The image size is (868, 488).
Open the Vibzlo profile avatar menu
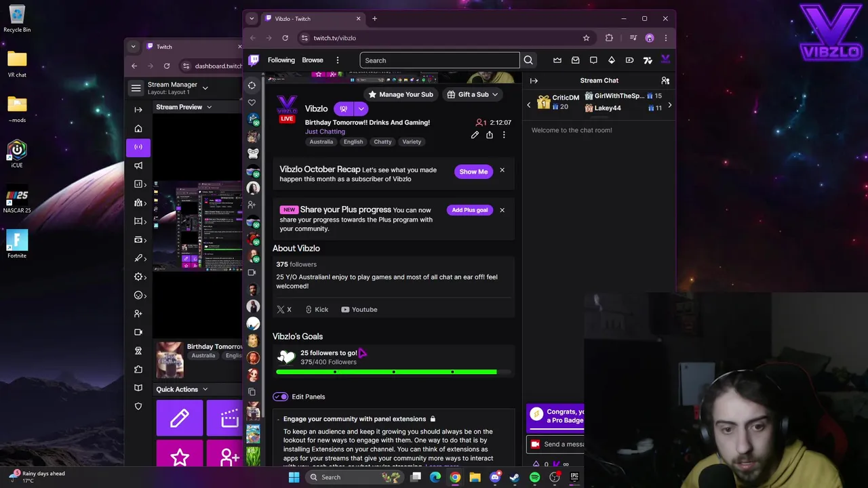click(x=665, y=60)
